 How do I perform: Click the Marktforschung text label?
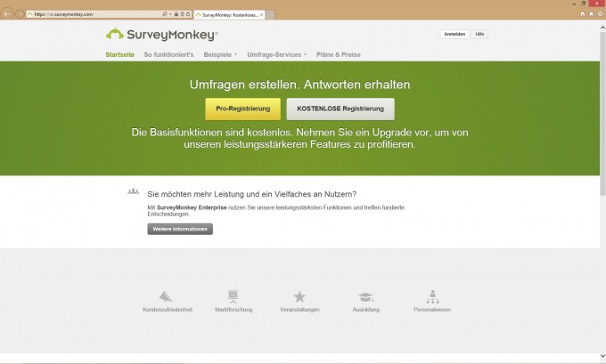[233, 310]
